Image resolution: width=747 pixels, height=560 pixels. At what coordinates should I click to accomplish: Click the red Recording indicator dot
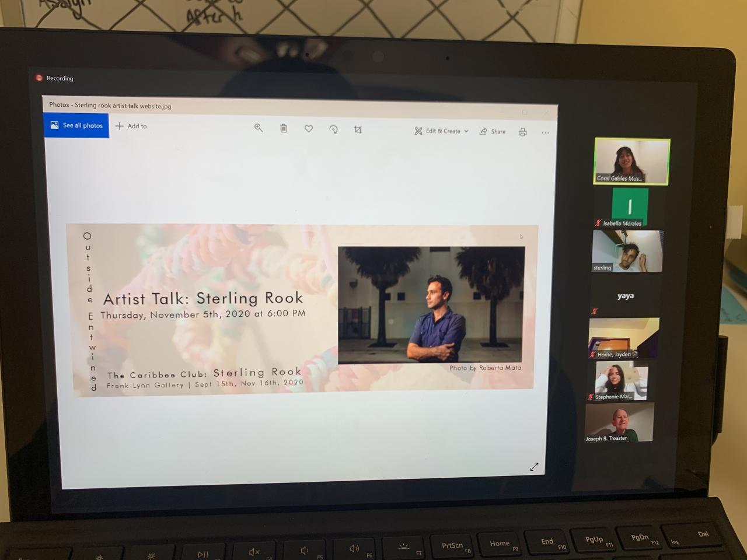39,78
